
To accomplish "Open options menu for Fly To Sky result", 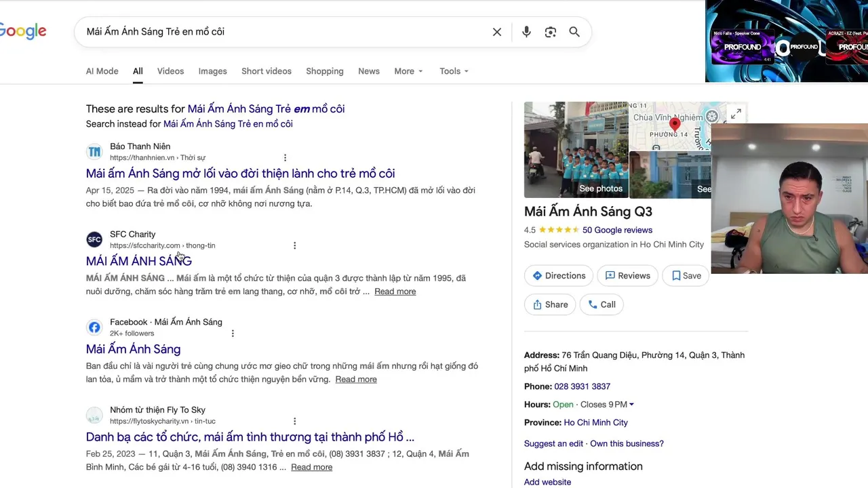I will [x=294, y=421].
